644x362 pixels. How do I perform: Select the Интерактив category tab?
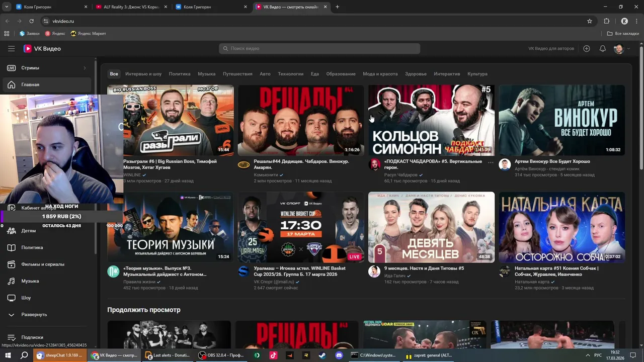point(447,74)
